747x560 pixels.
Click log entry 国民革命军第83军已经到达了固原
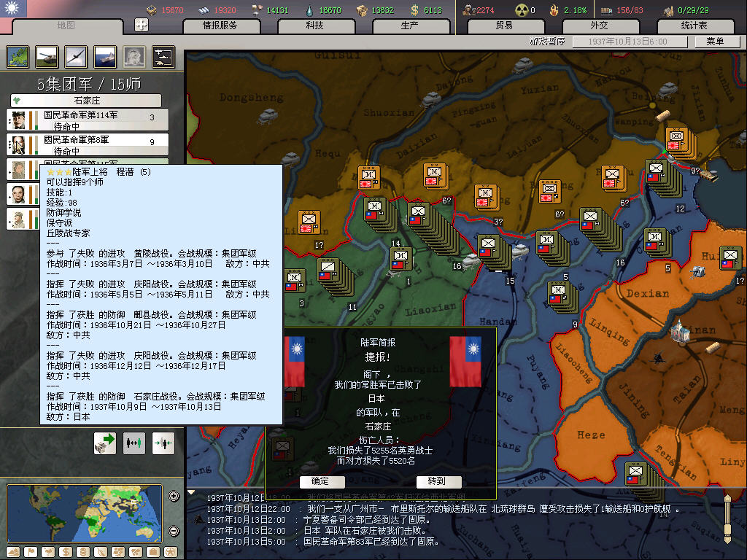coord(322,542)
